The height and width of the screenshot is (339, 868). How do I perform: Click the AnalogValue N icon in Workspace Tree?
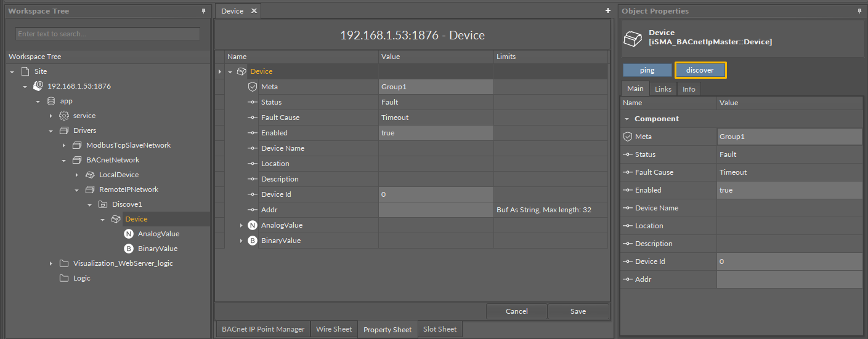coord(128,234)
